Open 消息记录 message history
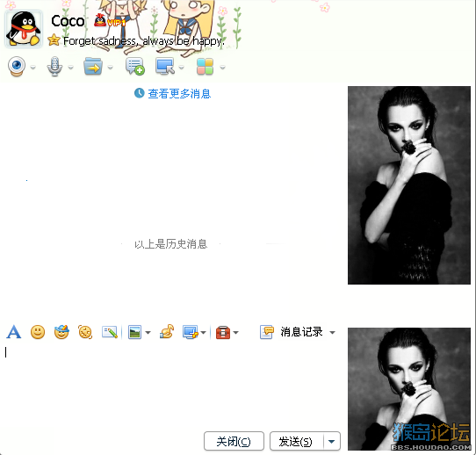This screenshot has height=455, width=476. click(291, 332)
